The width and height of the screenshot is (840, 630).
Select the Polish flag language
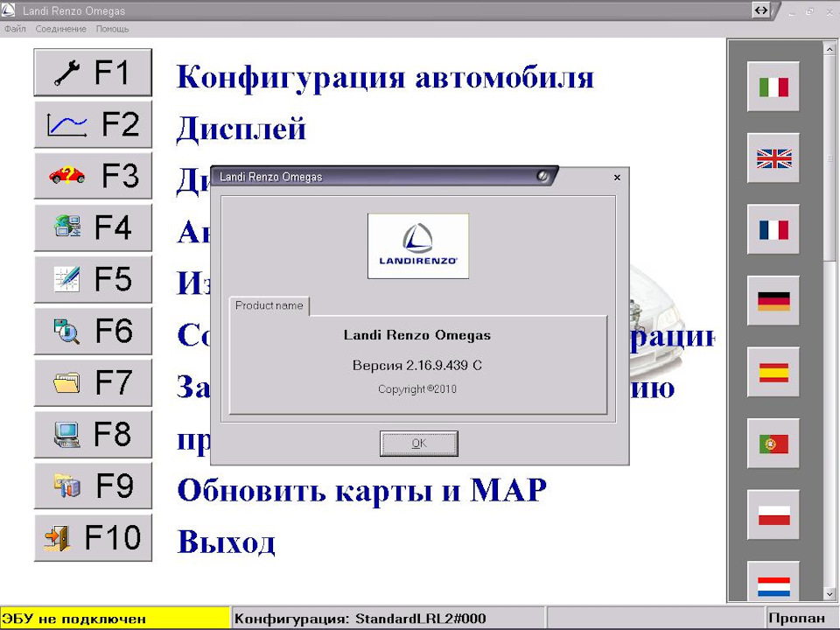pyautogui.click(x=773, y=514)
